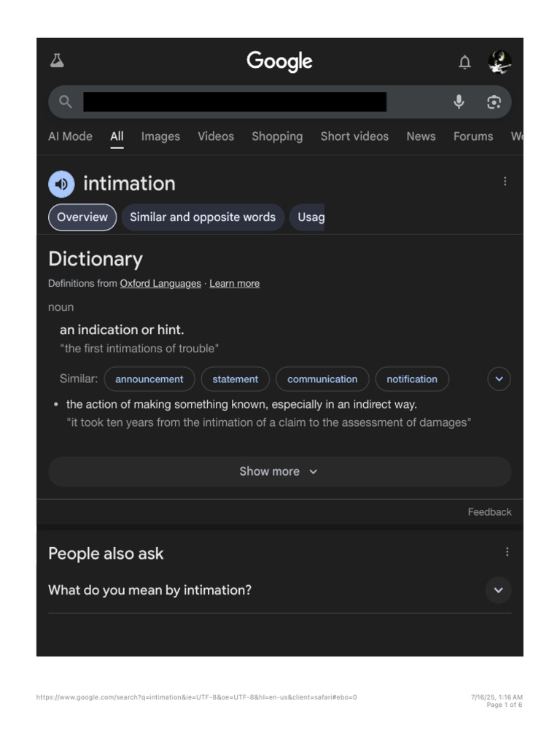Click the Dictionary heading
The height and width of the screenshot is (747, 560).
pyautogui.click(x=96, y=259)
